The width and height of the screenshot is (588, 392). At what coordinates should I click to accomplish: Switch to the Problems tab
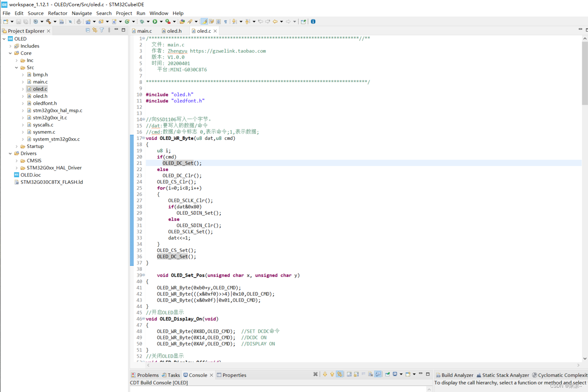[145, 375]
